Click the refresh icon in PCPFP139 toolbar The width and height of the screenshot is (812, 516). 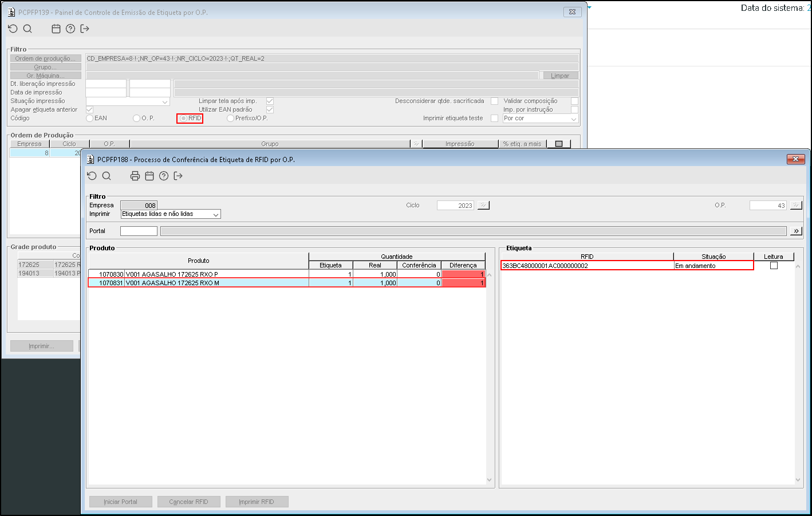click(13, 29)
